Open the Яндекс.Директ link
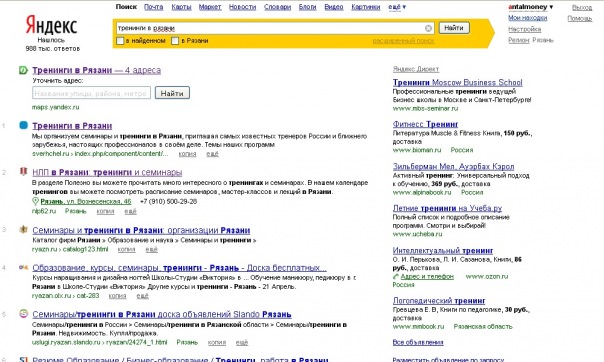The width and height of the screenshot is (604, 362). (416, 69)
